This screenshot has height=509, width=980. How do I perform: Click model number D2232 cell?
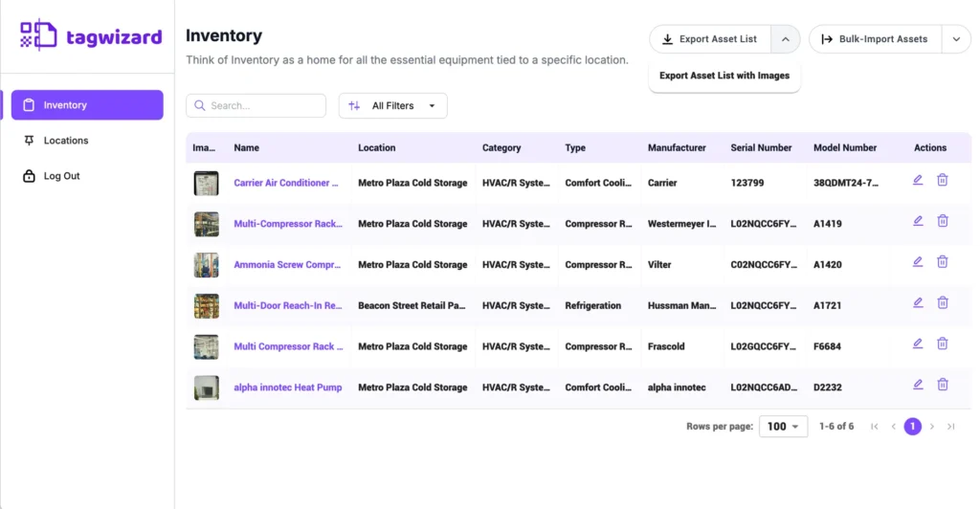click(x=828, y=387)
